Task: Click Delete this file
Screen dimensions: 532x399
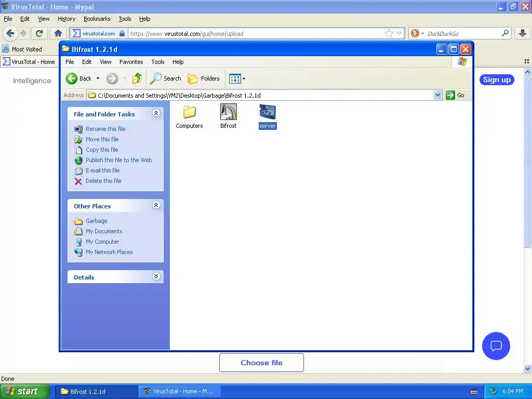Action: [103, 181]
